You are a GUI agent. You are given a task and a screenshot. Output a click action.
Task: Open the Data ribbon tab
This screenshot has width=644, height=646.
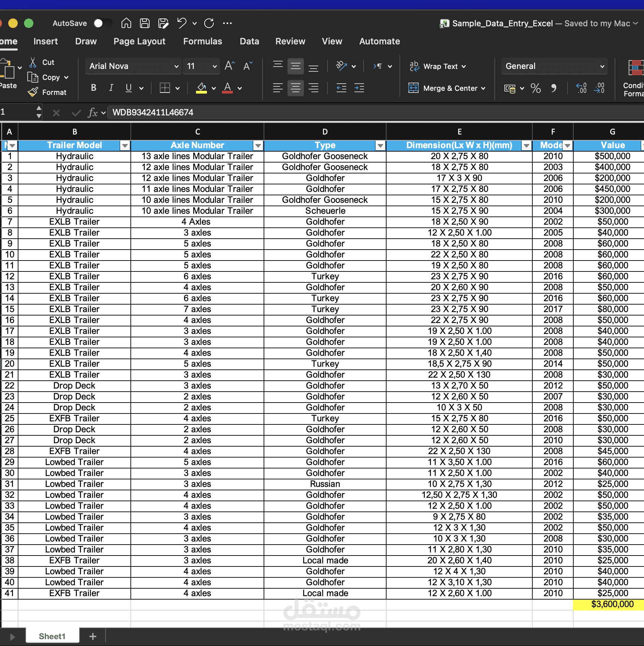tap(249, 41)
